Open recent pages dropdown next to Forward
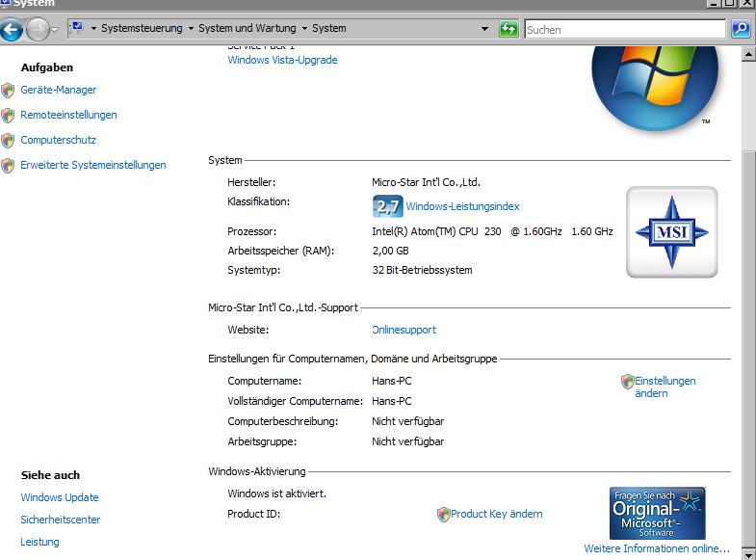 click(x=55, y=30)
